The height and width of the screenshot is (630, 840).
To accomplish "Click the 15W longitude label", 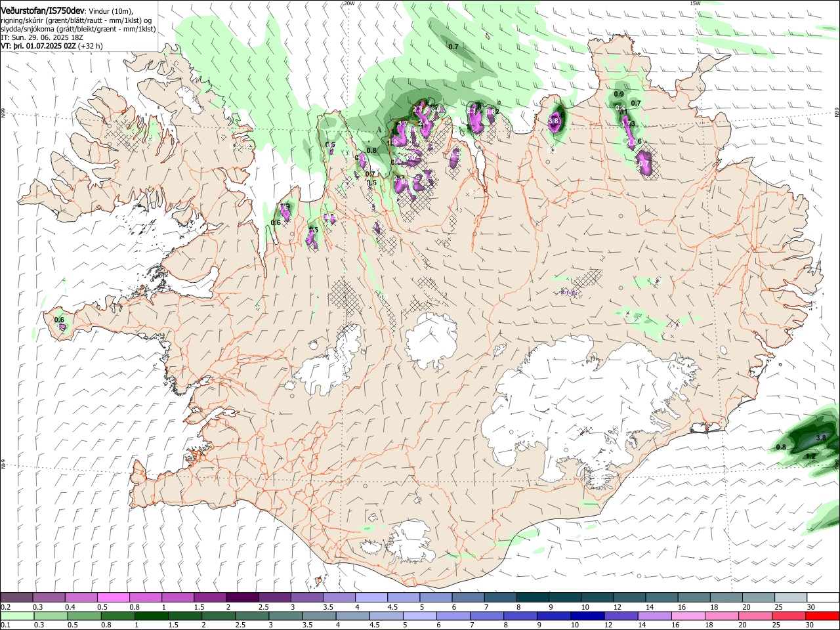I will tap(695, 3).
